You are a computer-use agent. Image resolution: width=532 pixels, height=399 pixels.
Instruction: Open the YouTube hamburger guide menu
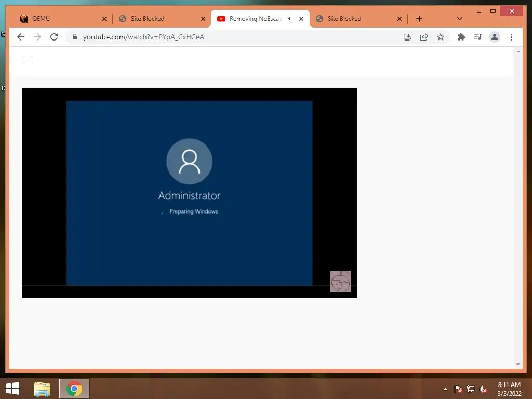(28, 61)
